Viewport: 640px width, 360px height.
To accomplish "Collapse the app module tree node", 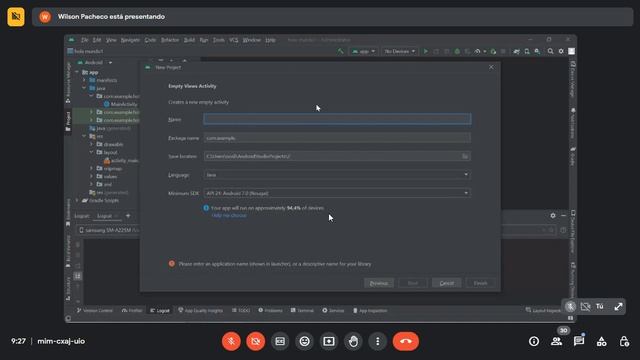I will point(77,72).
